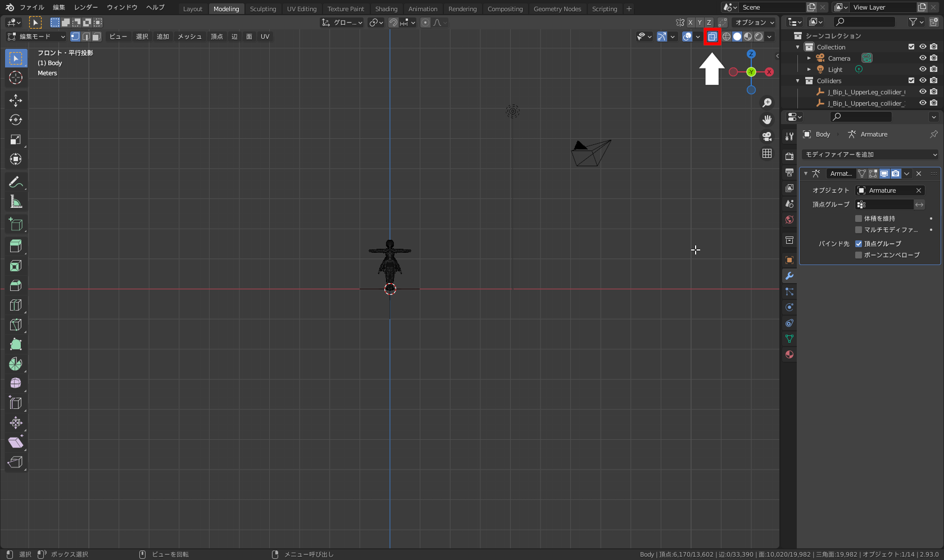The height and width of the screenshot is (560, 944).
Task: Select the Annotate pencil tool
Action: point(16,182)
